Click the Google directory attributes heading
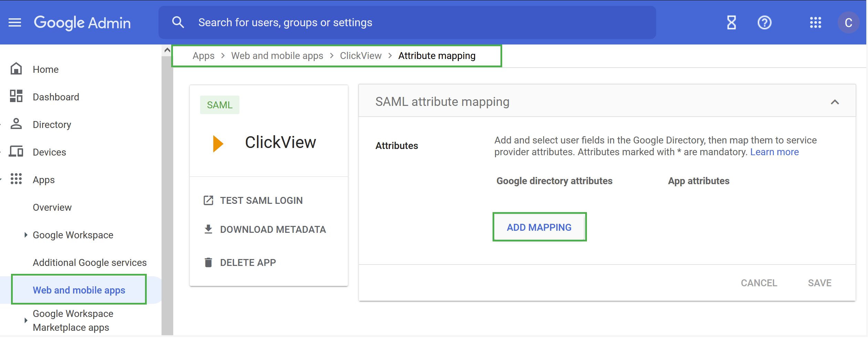Viewport: 868px width, 338px height. (x=555, y=181)
